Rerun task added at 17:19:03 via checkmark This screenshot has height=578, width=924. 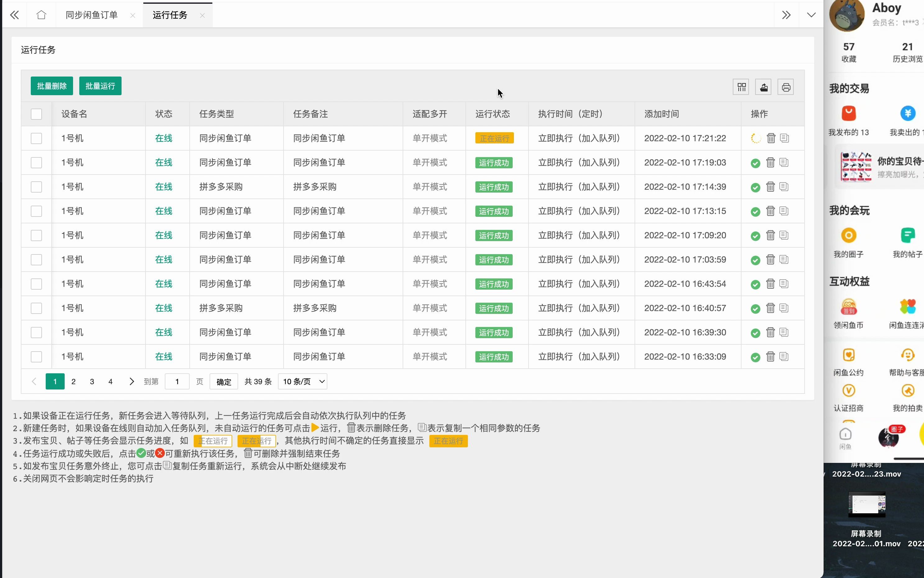[755, 163]
